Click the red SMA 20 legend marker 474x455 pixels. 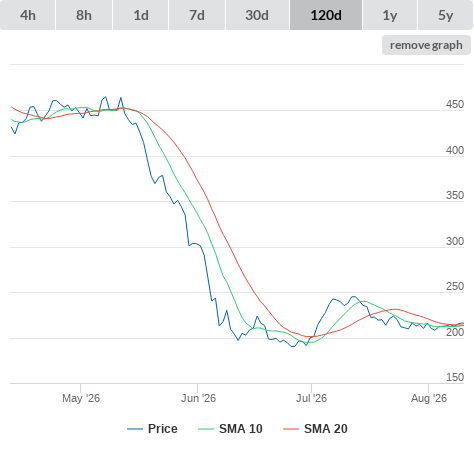[291, 429]
